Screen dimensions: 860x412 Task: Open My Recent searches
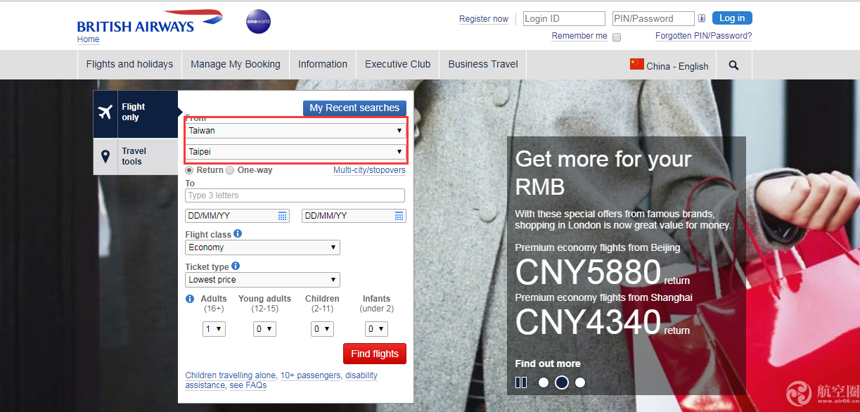click(354, 108)
